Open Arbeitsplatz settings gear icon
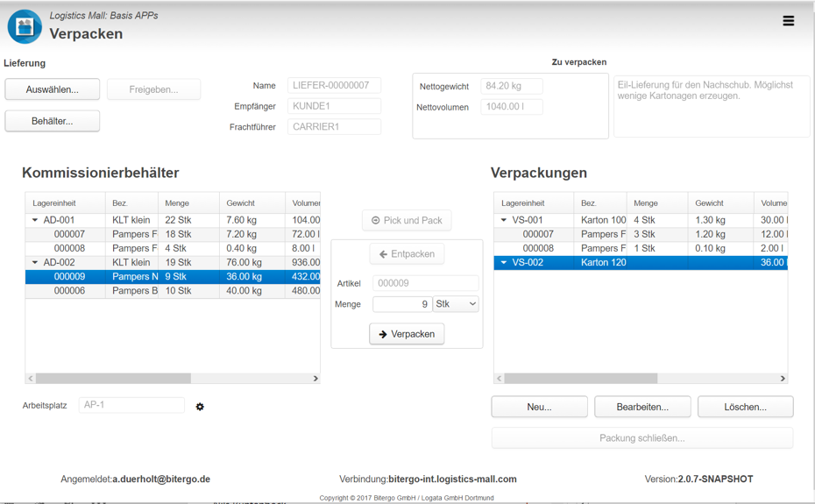Image resolution: width=815 pixels, height=504 pixels. tap(200, 407)
